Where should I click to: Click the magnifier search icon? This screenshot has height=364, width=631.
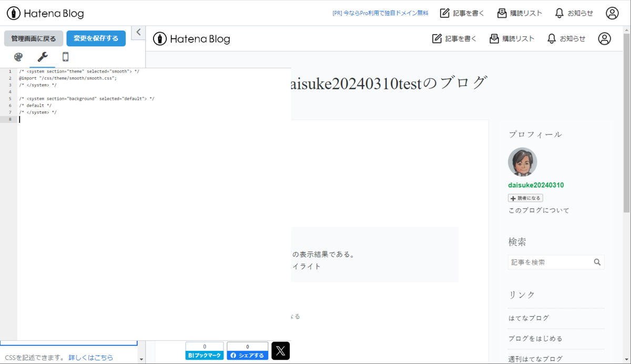[597, 262]
